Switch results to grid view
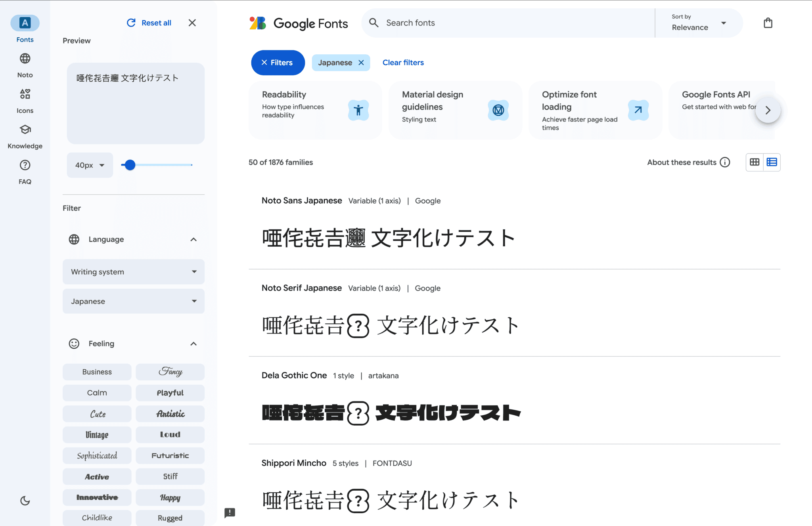 point(754,162)
